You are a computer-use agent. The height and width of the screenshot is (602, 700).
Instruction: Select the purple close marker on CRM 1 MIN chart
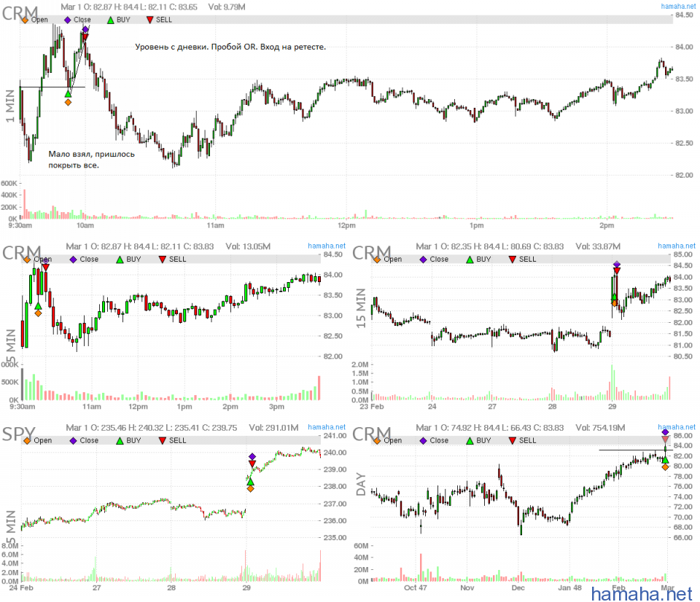[x=85, y=29]
